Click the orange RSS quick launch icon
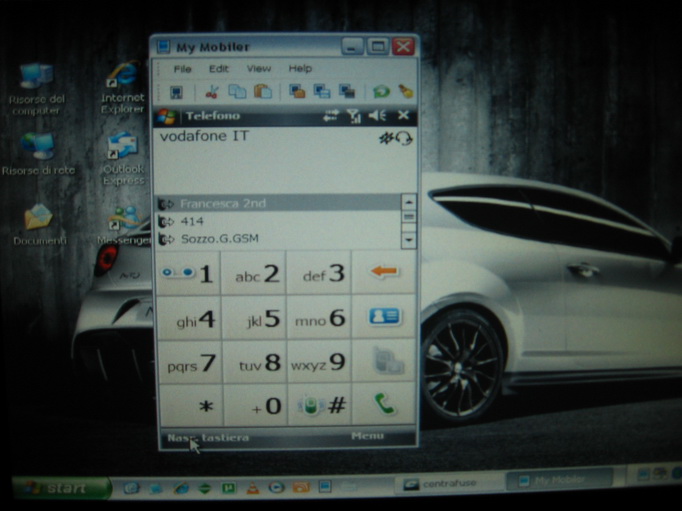 tap(301, 487)
